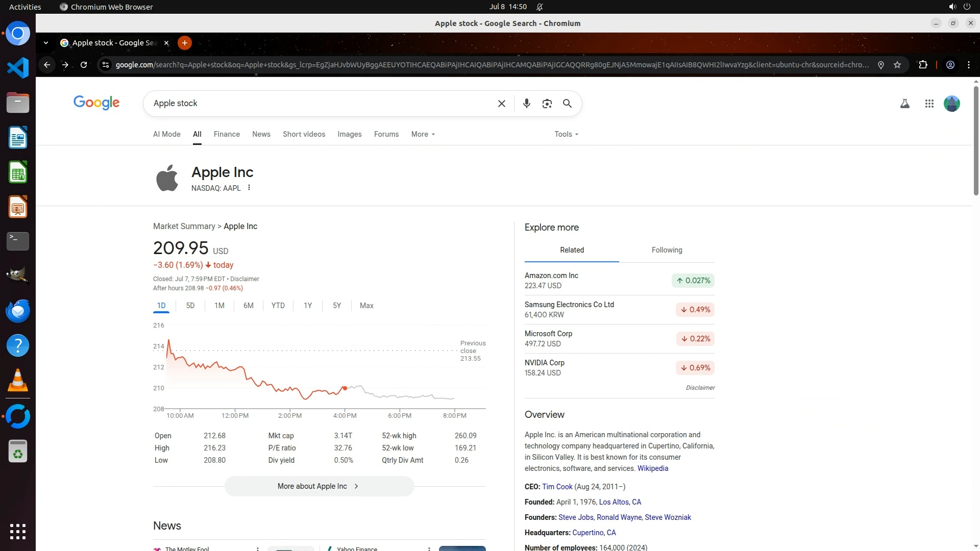Click the stock chart's 4:00 PM marker dot

point(345,388)
